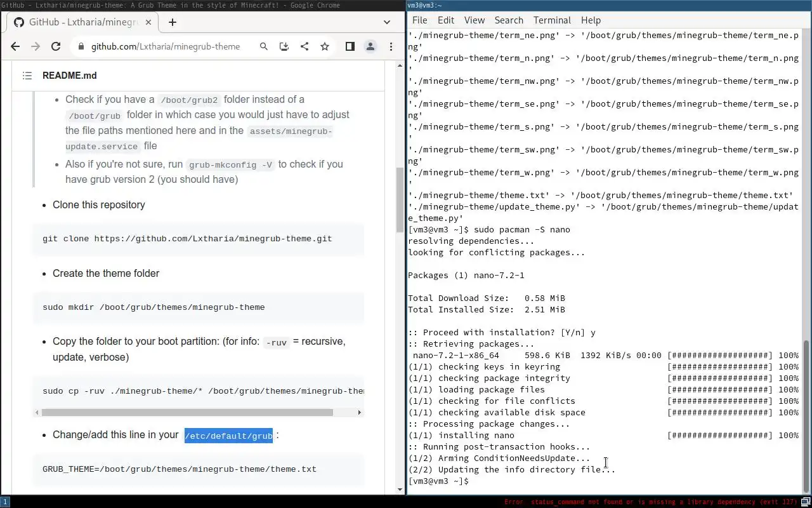812x508 pixels.
Task: Click the code block's left scroll arrow
Action: click(37, 412)
